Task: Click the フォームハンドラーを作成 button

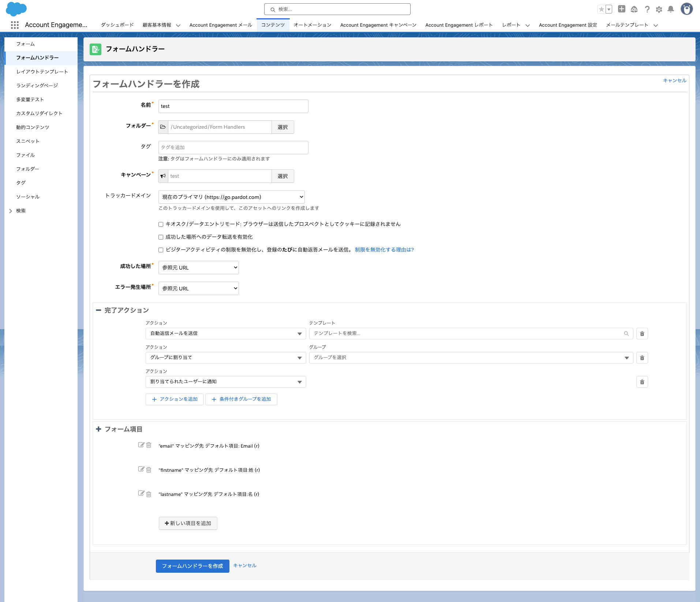Action: coord(192,566)
